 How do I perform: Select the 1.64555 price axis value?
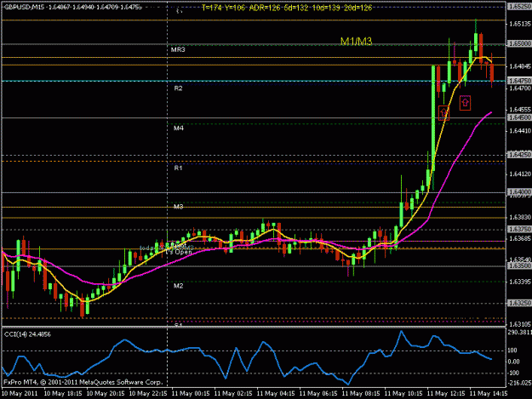point(519,110)
